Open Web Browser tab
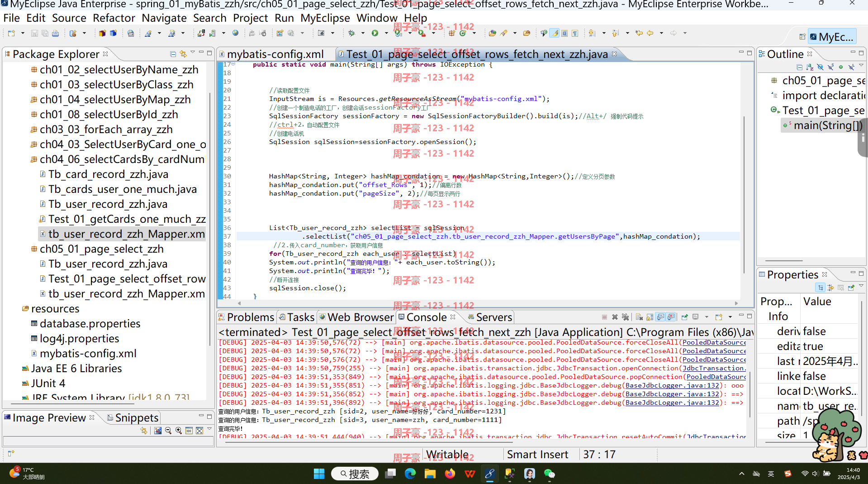Screen dimensions: 868x484 [356, 317]
